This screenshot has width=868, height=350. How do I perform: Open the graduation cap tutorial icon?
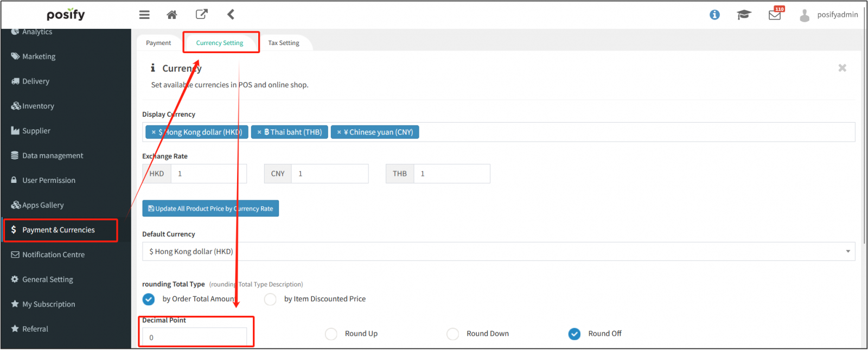pos(743,15)
